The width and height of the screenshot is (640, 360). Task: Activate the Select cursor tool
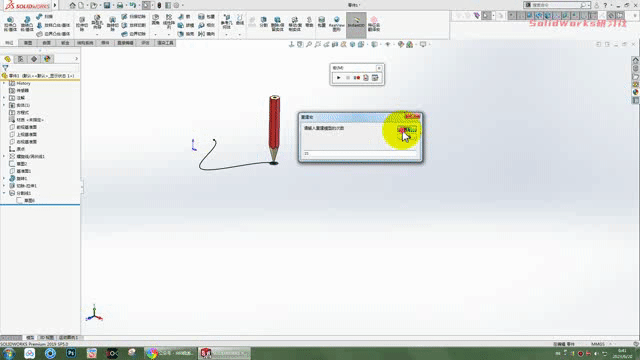146,5
